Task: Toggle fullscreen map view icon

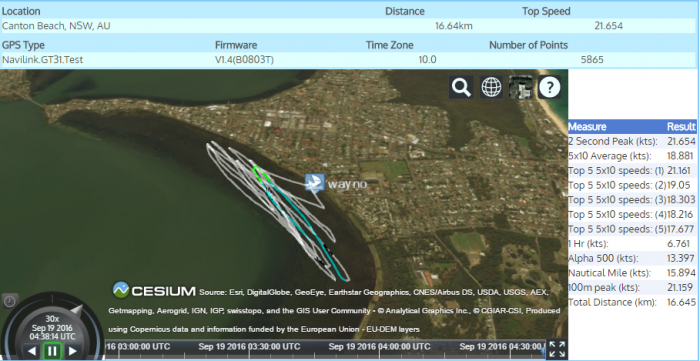Action: coord(557,349)
